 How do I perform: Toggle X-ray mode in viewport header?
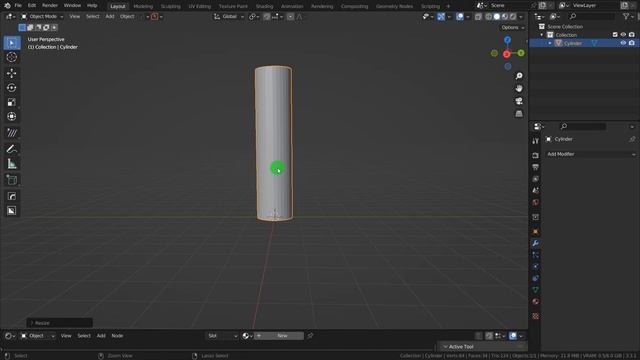478,17
